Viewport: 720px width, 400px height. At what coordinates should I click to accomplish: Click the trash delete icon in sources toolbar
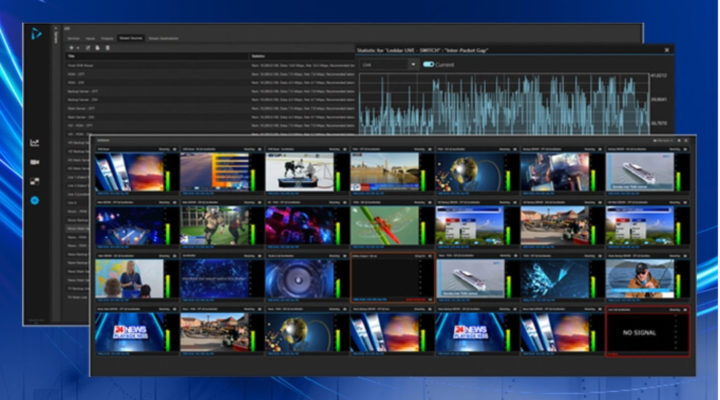pyautogui.click(x=107, y=48)
